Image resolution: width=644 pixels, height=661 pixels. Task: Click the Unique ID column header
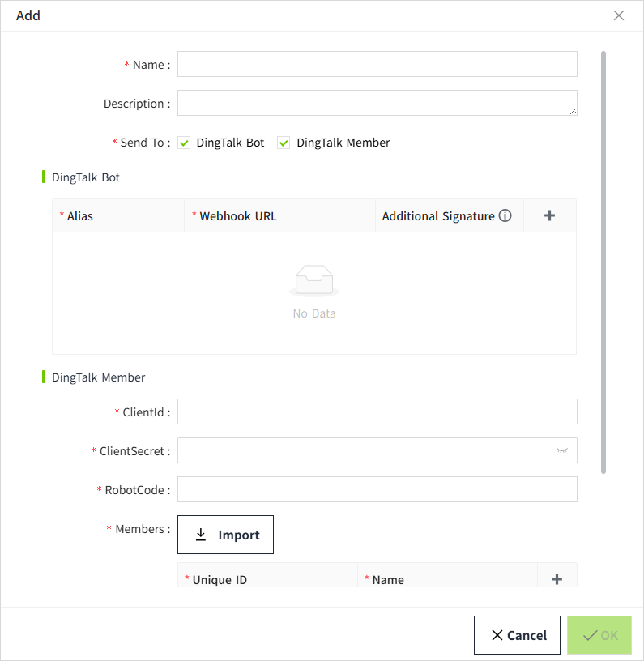tap(220, 580)
